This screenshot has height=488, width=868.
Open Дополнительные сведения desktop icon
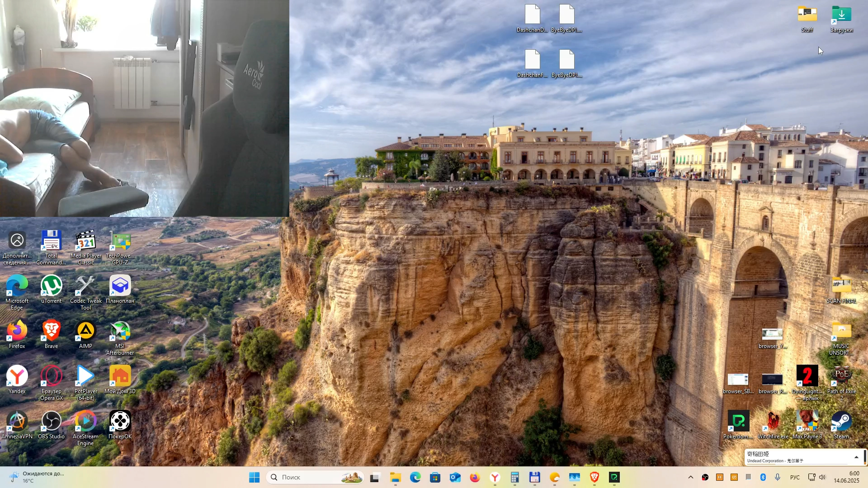click(x=17, y=247)
